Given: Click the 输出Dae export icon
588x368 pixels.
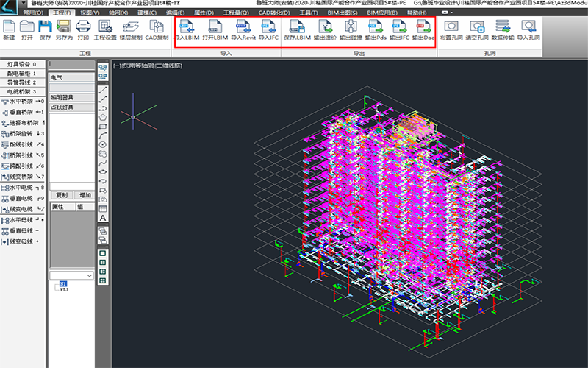Looking at the screenshot, I should pos(423,30).
